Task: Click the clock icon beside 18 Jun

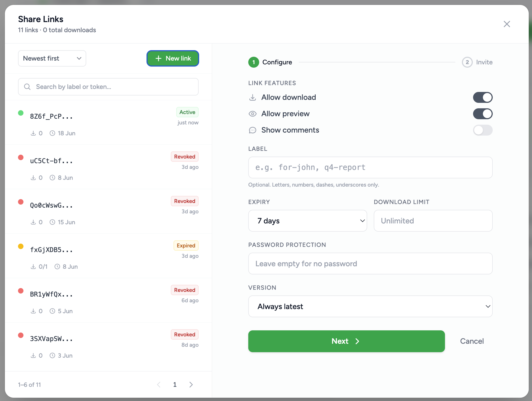Action: click(x=52, y=133)
